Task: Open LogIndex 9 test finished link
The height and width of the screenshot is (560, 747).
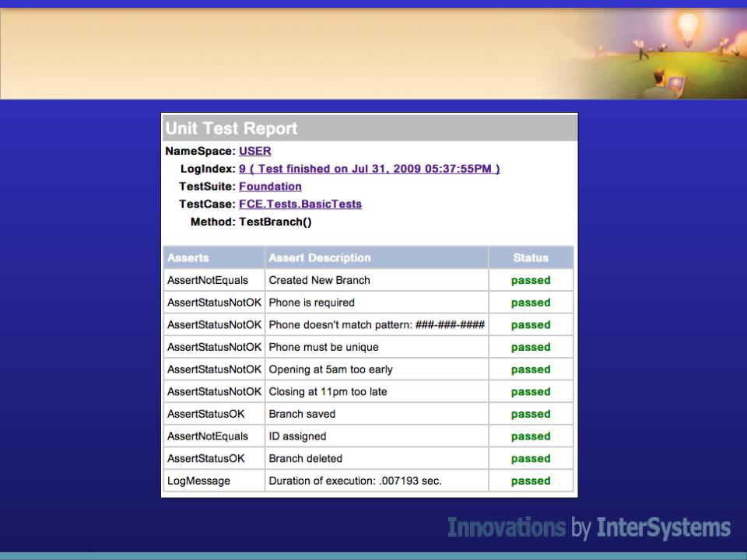Action: click(x=369, y=169)
